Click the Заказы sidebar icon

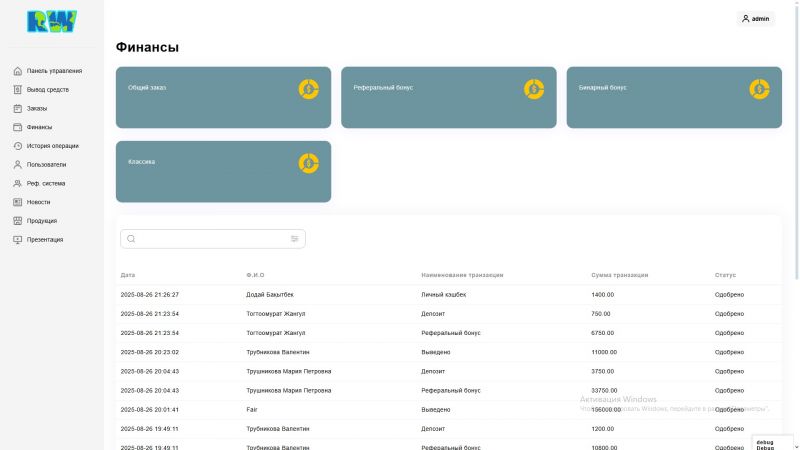18,108
